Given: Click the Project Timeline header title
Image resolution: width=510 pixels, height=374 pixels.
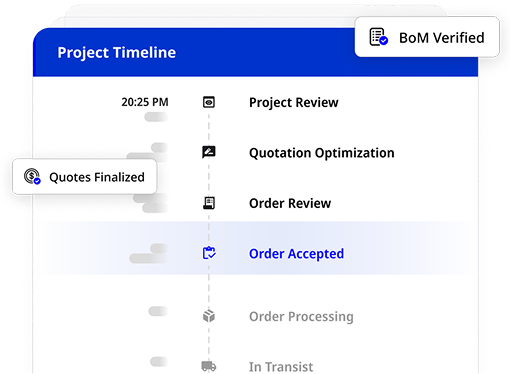Looking at the screenshot, I should click(117, 52).
